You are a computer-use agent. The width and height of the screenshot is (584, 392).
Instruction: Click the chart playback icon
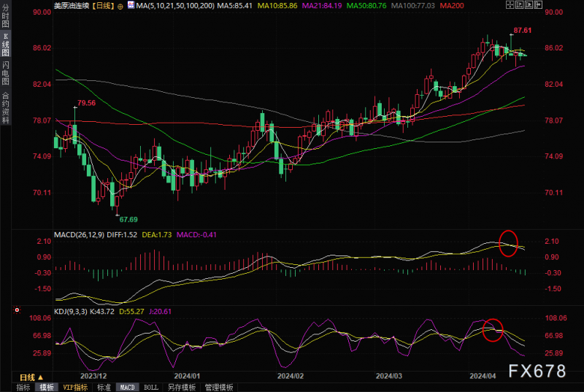tap(529, 4)
